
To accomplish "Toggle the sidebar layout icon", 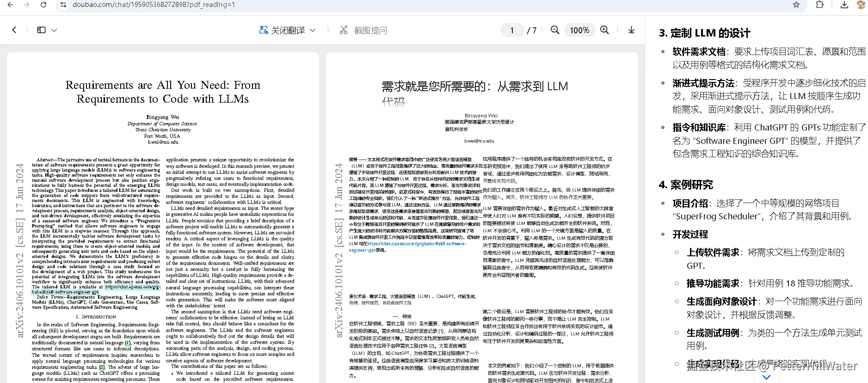I will pos(41,30).
